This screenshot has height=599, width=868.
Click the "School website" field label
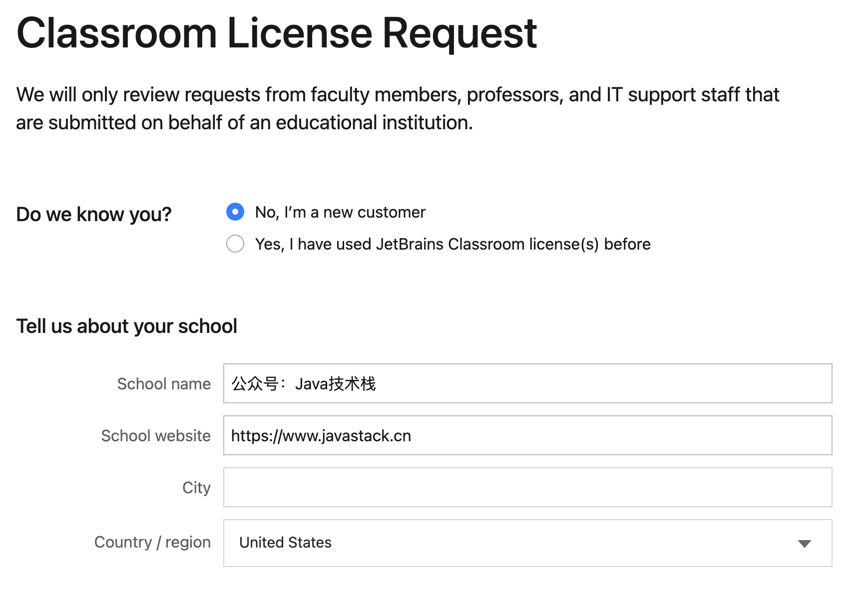156,436
